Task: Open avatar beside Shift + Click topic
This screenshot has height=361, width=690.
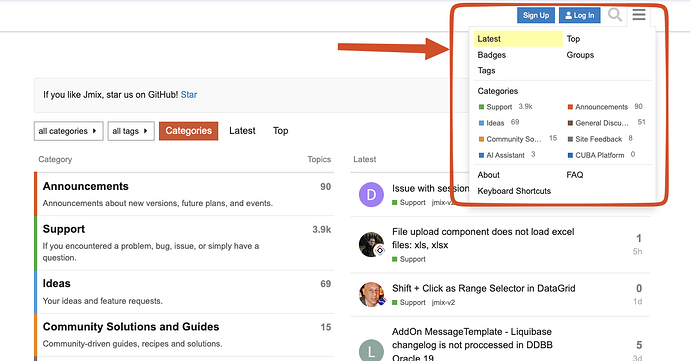Action: 371,295
